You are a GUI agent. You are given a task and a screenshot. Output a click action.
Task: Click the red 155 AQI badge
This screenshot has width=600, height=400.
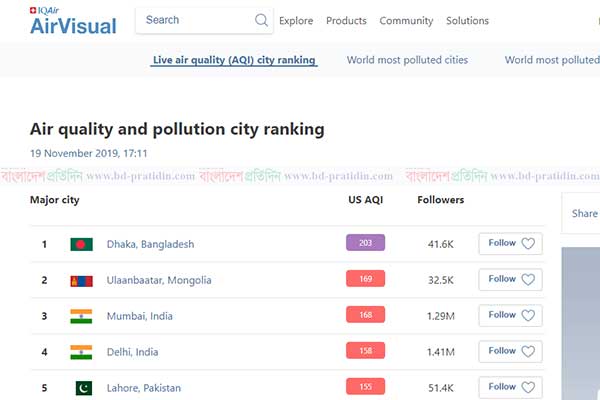point(365,387)
